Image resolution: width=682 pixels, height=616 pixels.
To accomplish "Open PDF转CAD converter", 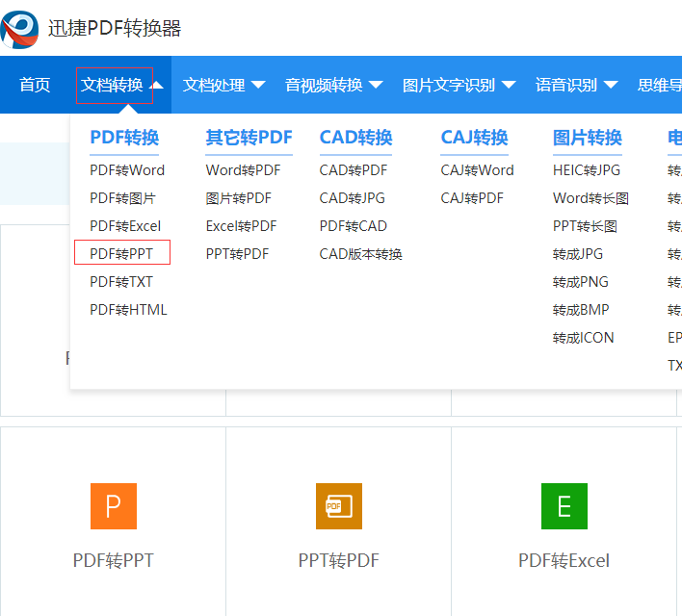I will tap(354, 226).
